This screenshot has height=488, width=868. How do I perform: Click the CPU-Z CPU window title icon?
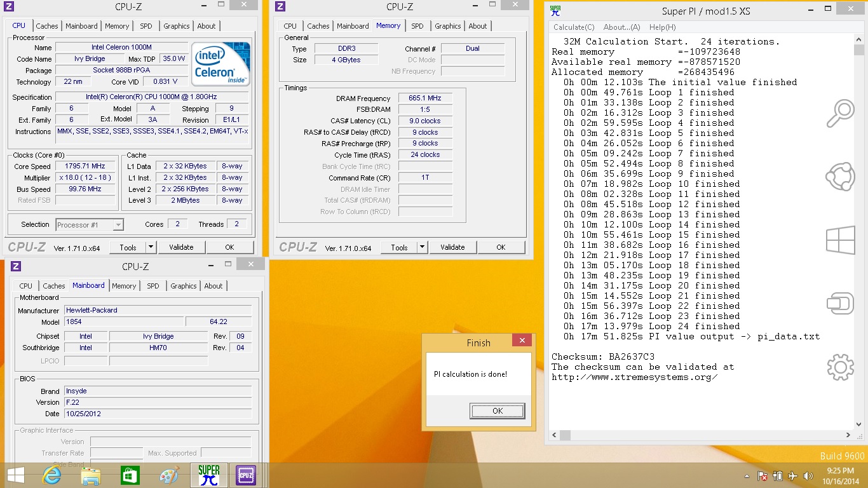10,7
